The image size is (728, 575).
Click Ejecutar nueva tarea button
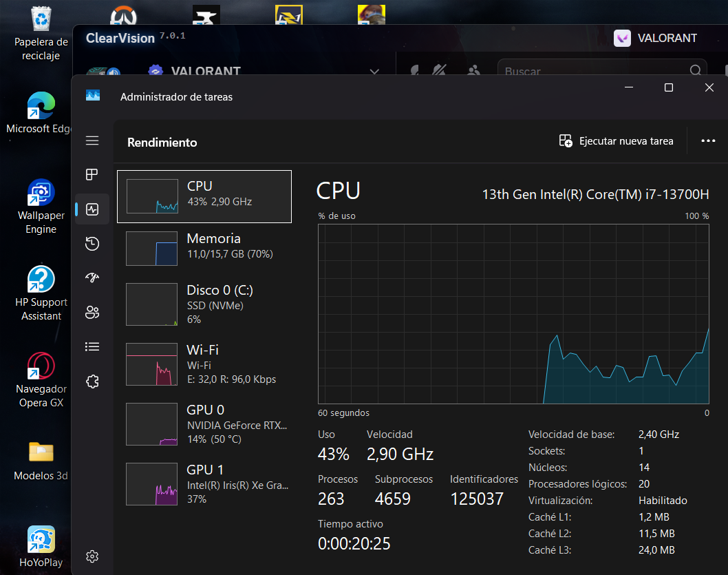616,140
